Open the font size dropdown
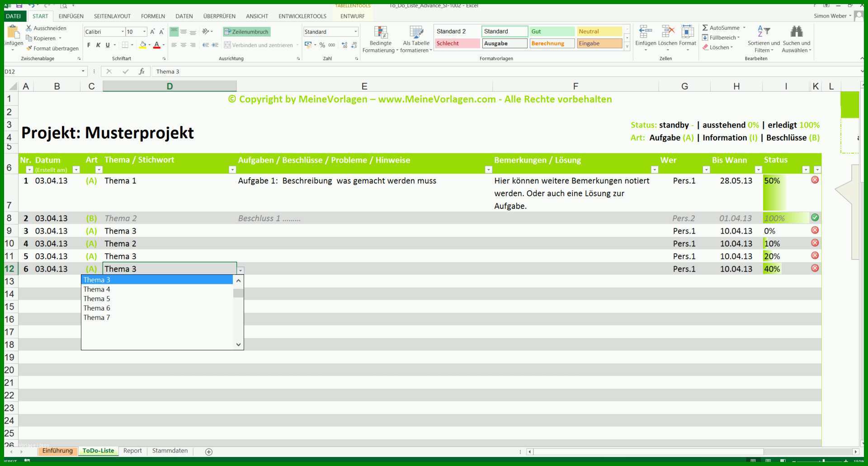 coord(145,32)
